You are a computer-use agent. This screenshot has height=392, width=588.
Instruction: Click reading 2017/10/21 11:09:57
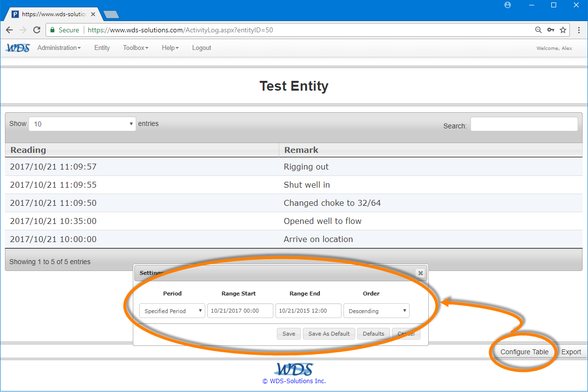53,167
